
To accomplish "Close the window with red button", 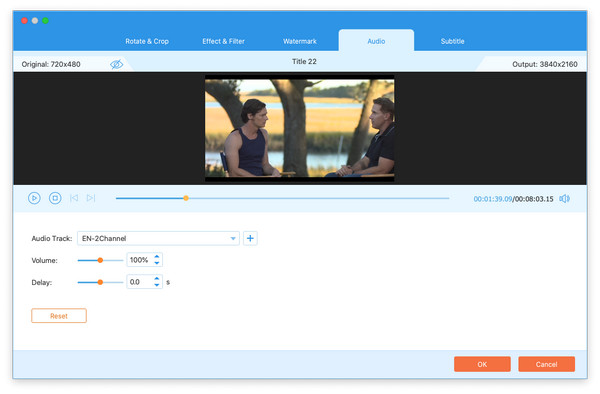I will click(x=24, y=21).
